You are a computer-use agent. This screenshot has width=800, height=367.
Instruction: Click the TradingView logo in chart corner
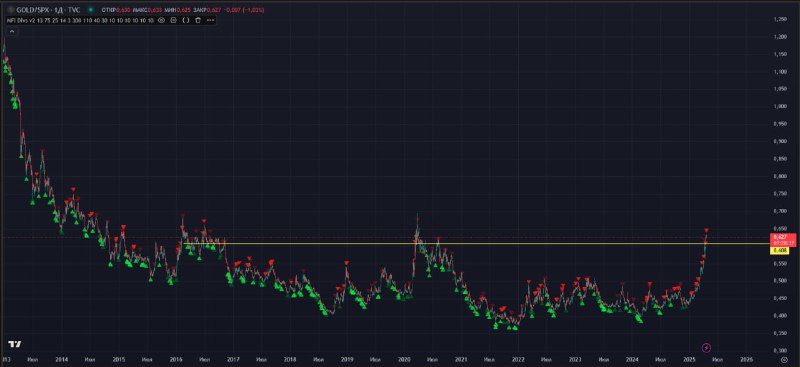coord(16,344)
